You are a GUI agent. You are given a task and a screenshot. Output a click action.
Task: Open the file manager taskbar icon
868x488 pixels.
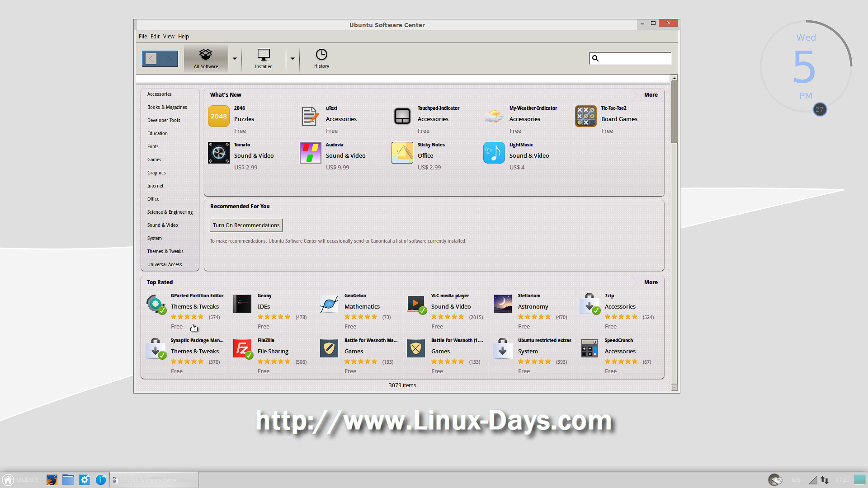[68, 480]
